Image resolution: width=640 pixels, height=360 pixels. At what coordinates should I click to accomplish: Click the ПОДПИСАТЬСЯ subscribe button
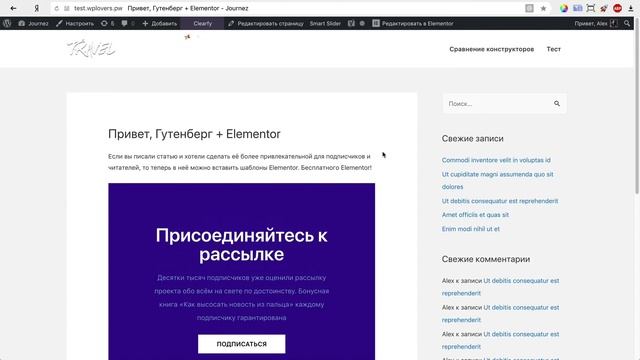(x=242, y=344)
